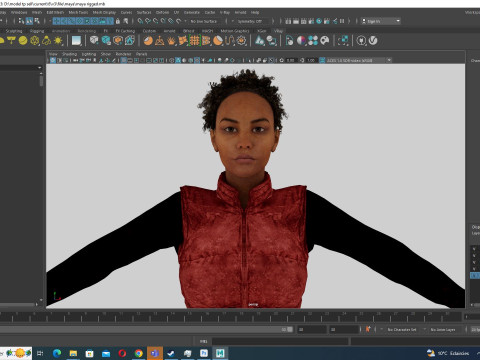Image resolution: width=480 pixels, height=360 pixels.
Task: Toggle viewport select camera icon
Action: pyautogui.click(x=53, y=60)
